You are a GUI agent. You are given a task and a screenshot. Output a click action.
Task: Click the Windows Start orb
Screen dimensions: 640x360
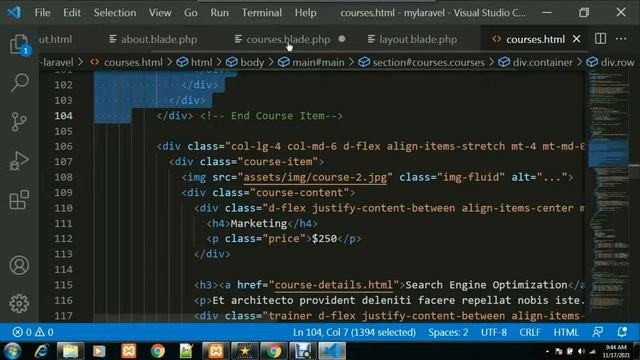click(12, 351)
